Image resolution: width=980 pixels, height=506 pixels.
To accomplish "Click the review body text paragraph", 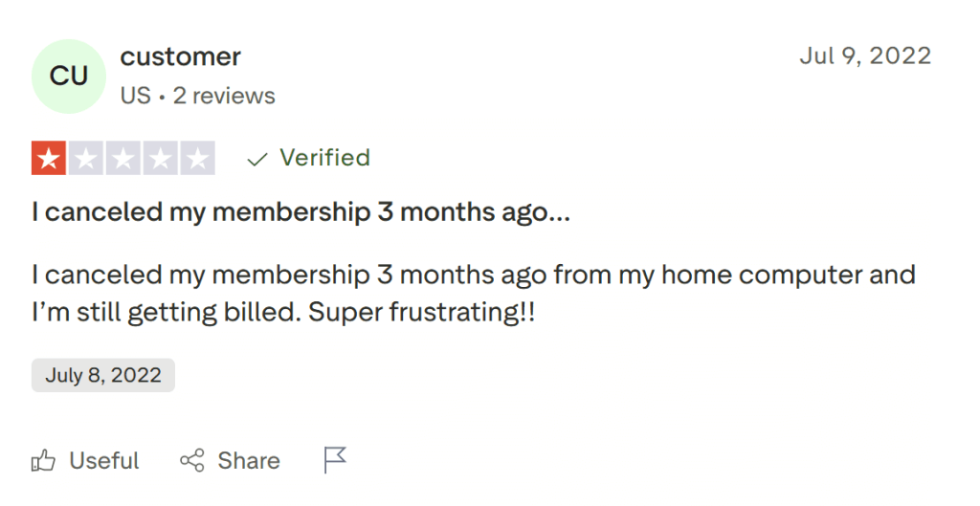I will (x=473, y=294).
